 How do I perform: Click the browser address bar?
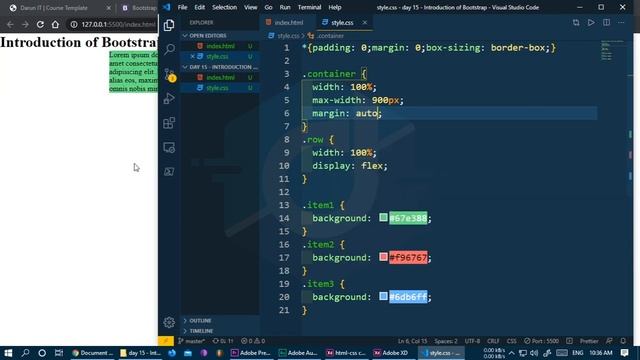[113, 24]
